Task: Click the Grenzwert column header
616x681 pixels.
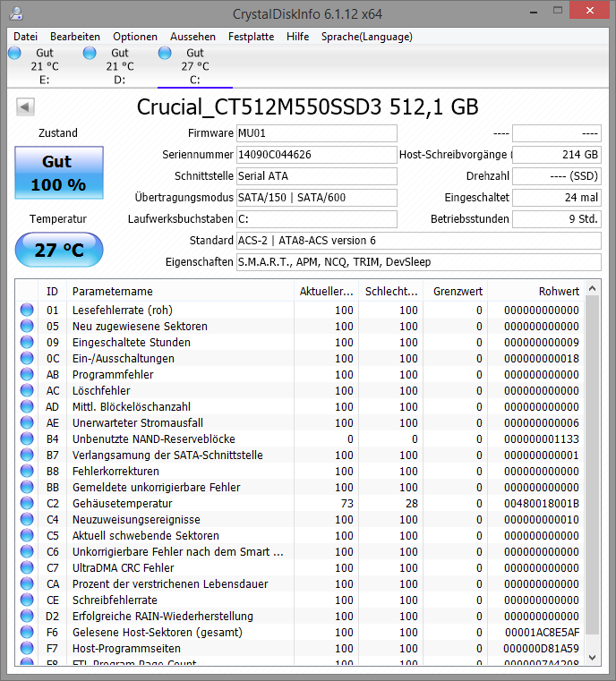Action: point(455,292)
